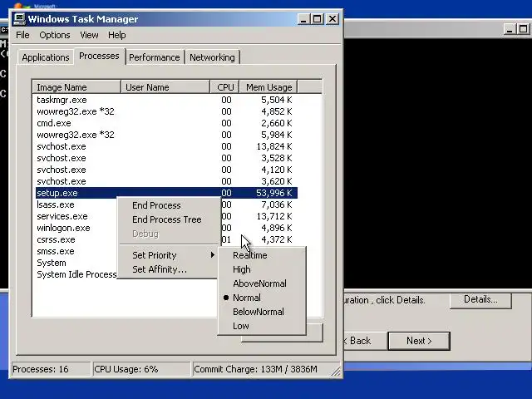Click the CPU Usage: 6% status entry

coord(141,369)
